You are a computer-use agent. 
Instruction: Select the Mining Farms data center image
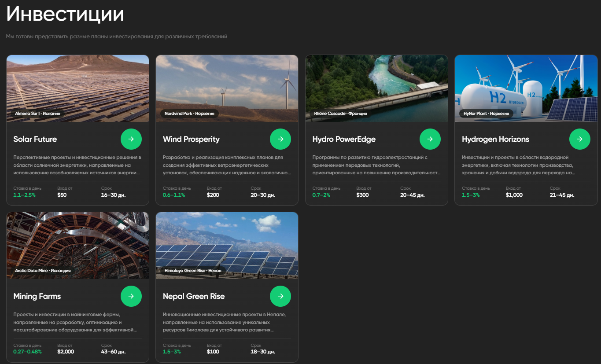pyautogui.click(x=77, y=245)
